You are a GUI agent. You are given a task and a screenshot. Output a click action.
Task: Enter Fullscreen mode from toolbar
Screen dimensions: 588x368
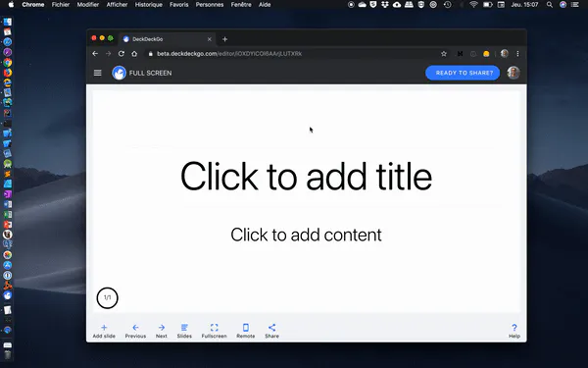[214, 331]
